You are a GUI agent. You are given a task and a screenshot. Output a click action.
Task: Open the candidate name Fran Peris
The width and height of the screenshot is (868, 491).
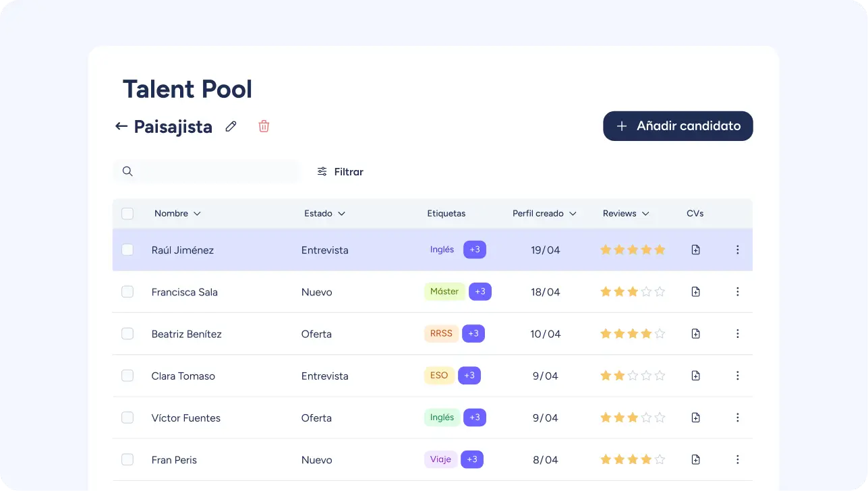click(174, 459)
